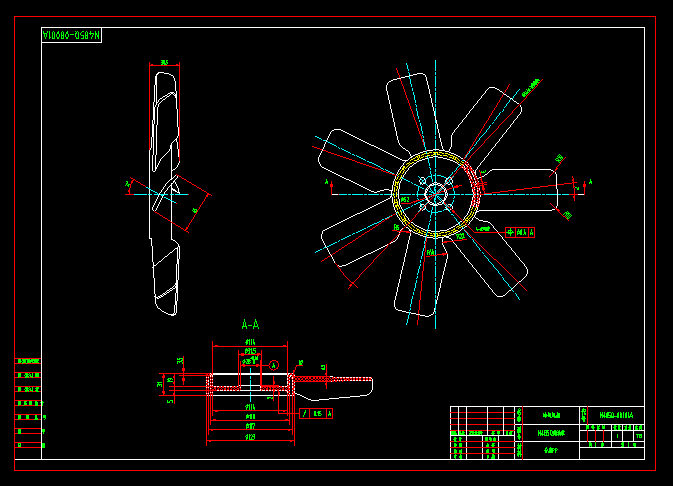Select the vertical 31 dimension in section A-A
Screen dimensions: 673x486
click(160, 384)
